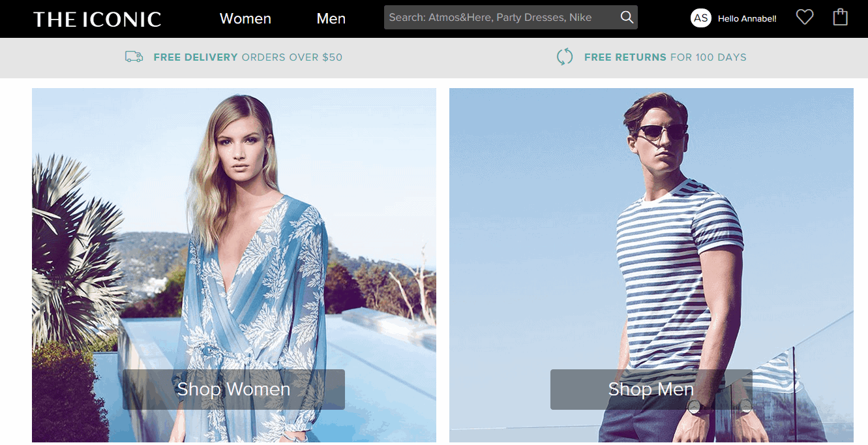Click the bold FREE RETURNS text
Image resolution: width=868 pixels, height=445 pixels.
(625, 57)
